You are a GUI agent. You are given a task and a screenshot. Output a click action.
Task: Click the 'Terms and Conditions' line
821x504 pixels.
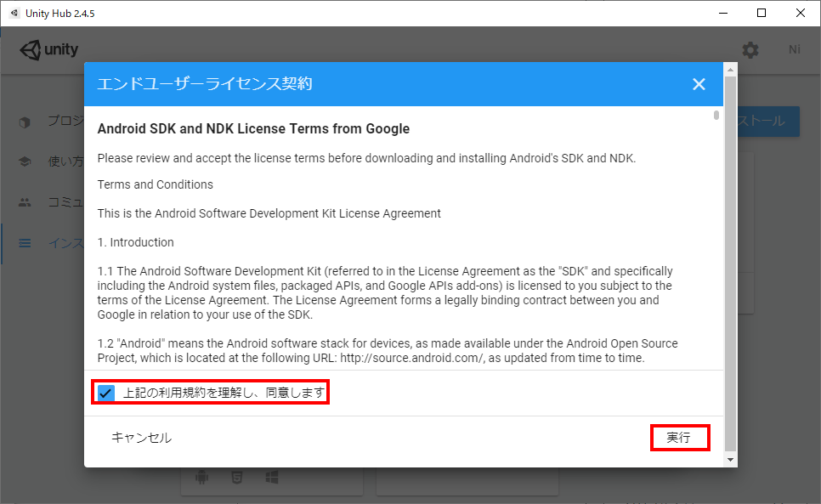[155, 184]
